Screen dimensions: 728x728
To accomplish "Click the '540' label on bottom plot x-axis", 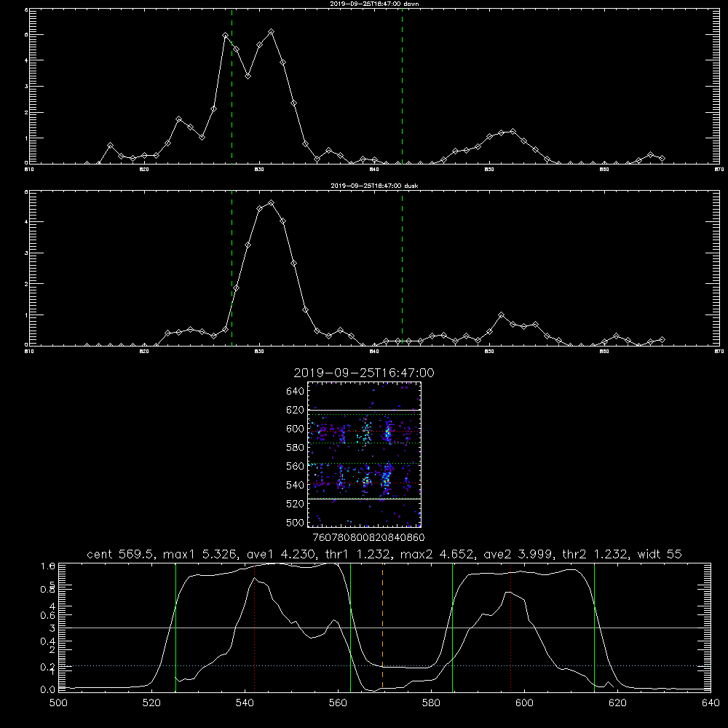I will pos(245,703).
